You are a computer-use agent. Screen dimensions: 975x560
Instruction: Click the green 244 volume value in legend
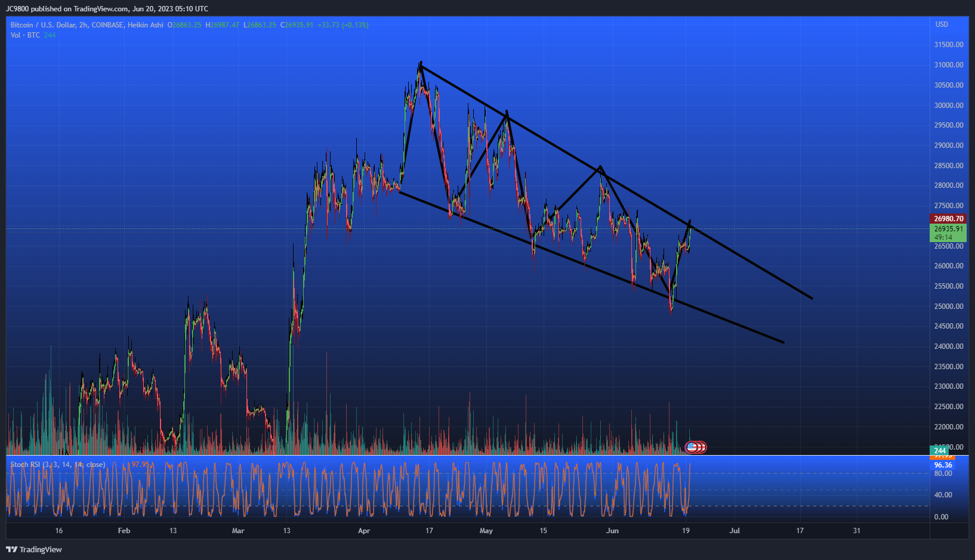point(50,35)
